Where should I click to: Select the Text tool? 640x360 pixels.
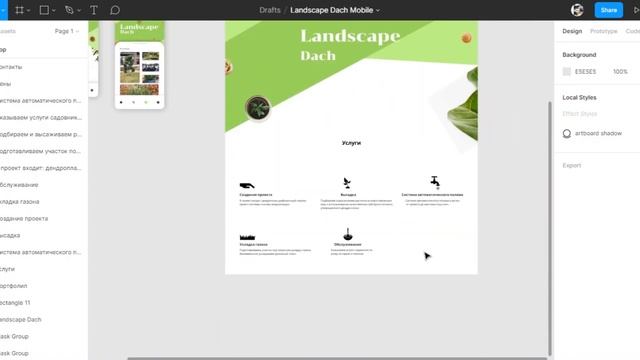click(x=93, y=10)
